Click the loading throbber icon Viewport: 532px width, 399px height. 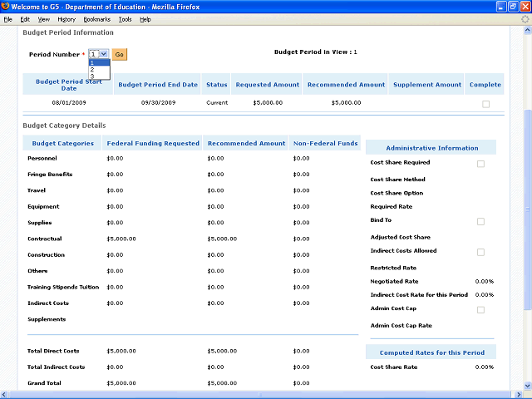pos(525,18)
